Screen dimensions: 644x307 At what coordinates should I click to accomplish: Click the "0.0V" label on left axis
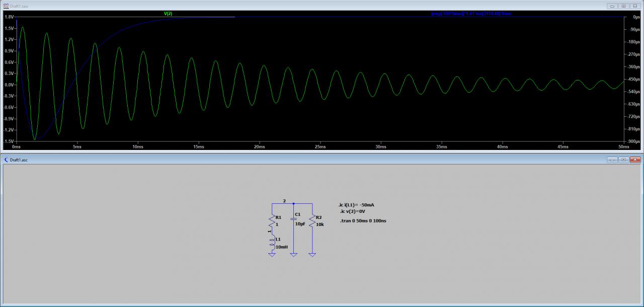(9, 85)
